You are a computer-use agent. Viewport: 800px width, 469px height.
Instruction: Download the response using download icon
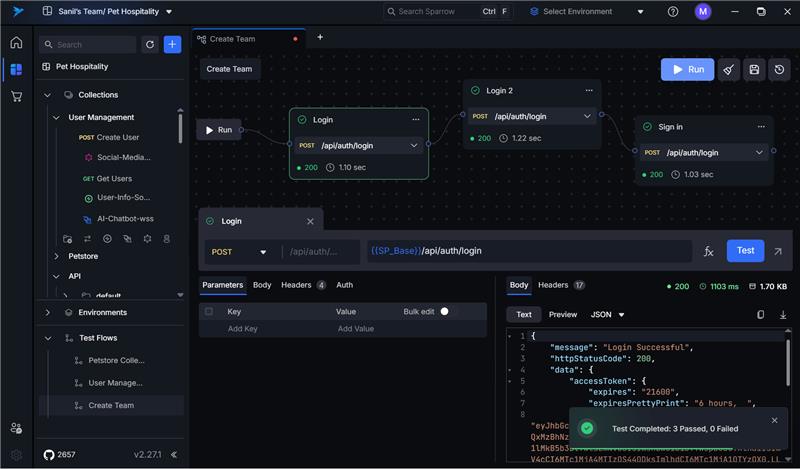783,315
